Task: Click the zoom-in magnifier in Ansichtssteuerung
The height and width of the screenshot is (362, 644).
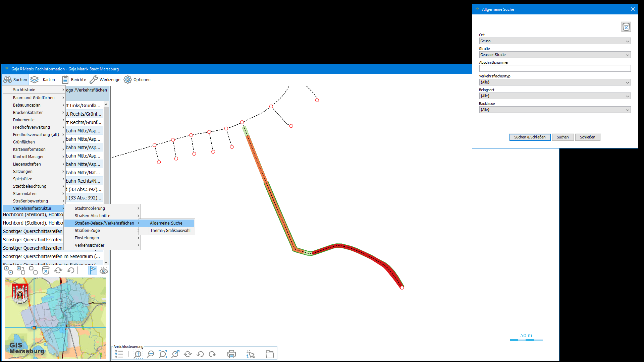Action: (x=138, y=354)
